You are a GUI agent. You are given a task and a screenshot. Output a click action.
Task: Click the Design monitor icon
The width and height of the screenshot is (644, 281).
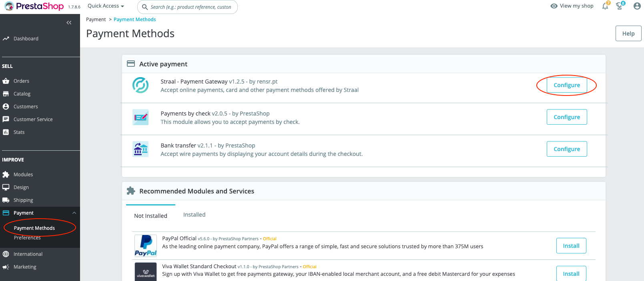coord(6,187)
